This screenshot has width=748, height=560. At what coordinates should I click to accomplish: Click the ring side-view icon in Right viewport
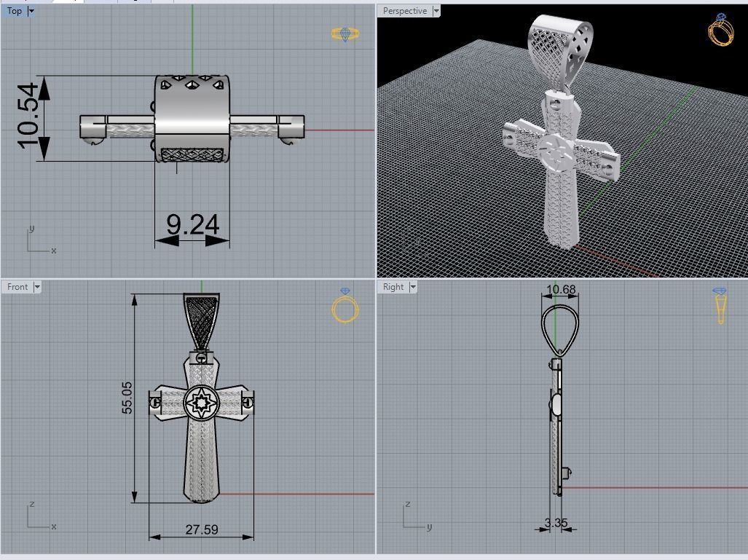(x=720, y=306)
